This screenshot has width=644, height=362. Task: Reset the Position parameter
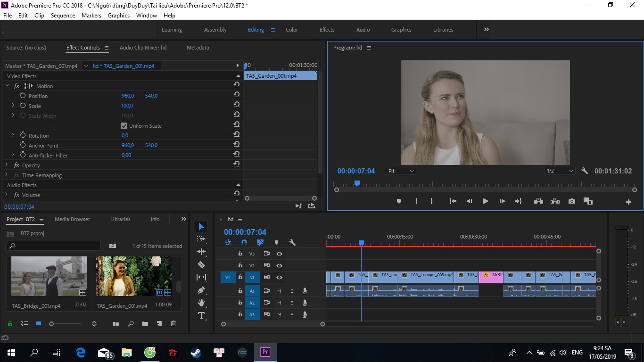[236, 95]
